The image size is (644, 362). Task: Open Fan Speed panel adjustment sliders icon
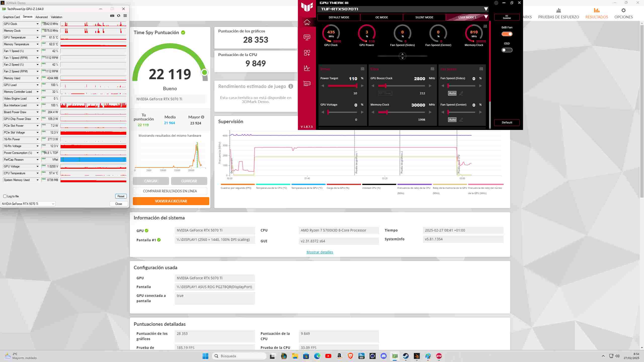(x=481, y=69)
